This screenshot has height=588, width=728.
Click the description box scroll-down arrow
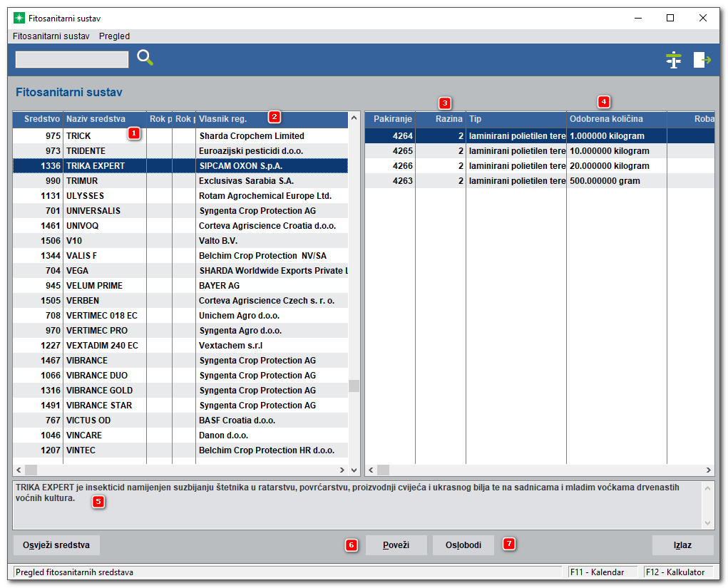[707, 523]
